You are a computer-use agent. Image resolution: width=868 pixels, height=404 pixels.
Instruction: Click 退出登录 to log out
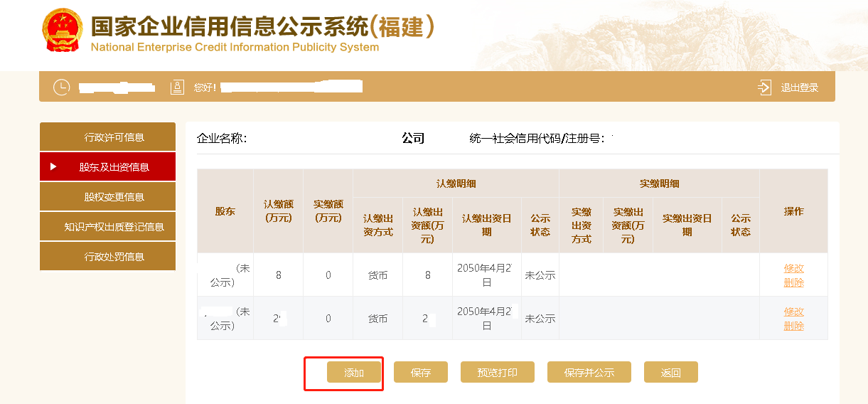coord(800,87)
